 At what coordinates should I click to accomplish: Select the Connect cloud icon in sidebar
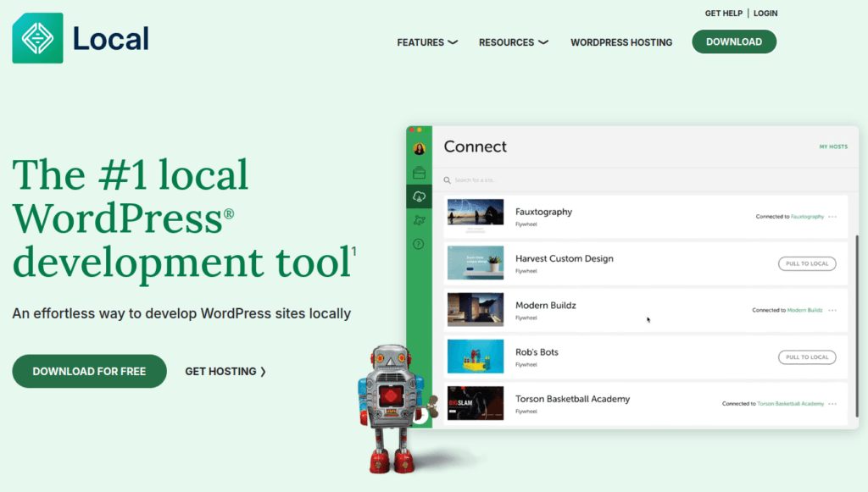pyautogui.click(x=419, y=196)
